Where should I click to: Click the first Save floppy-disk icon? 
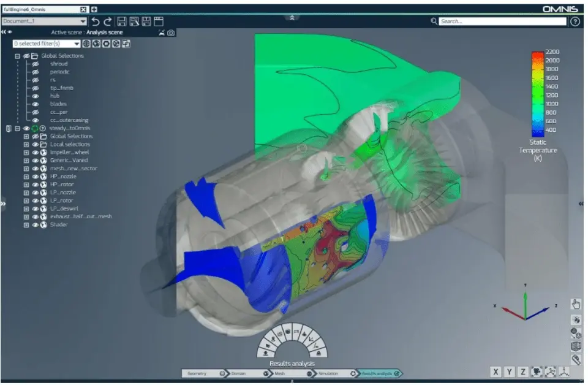pos(121,21)
